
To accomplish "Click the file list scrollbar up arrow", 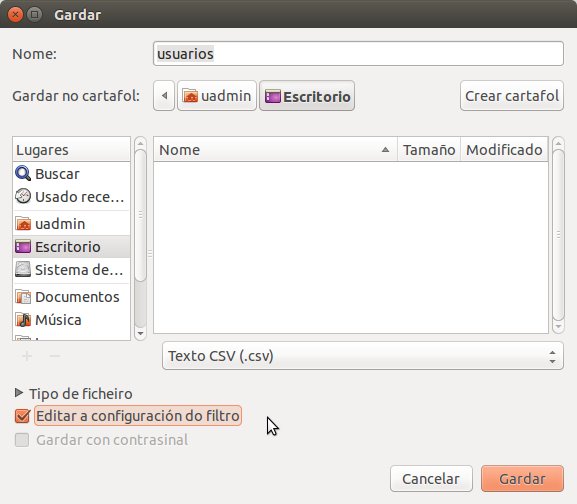I will coord(558,143).
